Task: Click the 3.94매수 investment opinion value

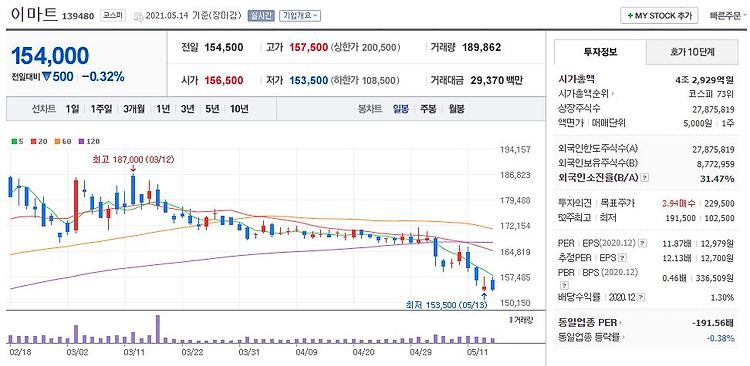Action: coord(678,203)
